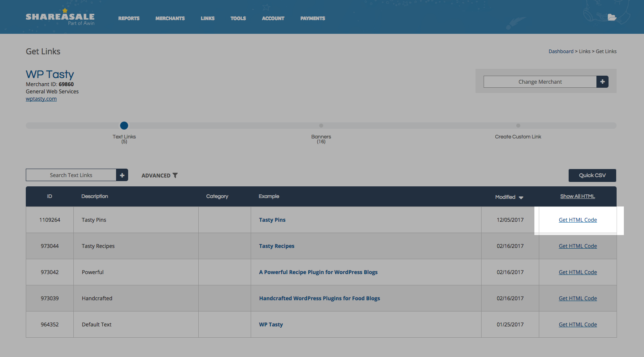Viewport: 644px width, 357px height.
Task: Get HTML Code for Tasty Pins
Action: click(x=578, y=220)
